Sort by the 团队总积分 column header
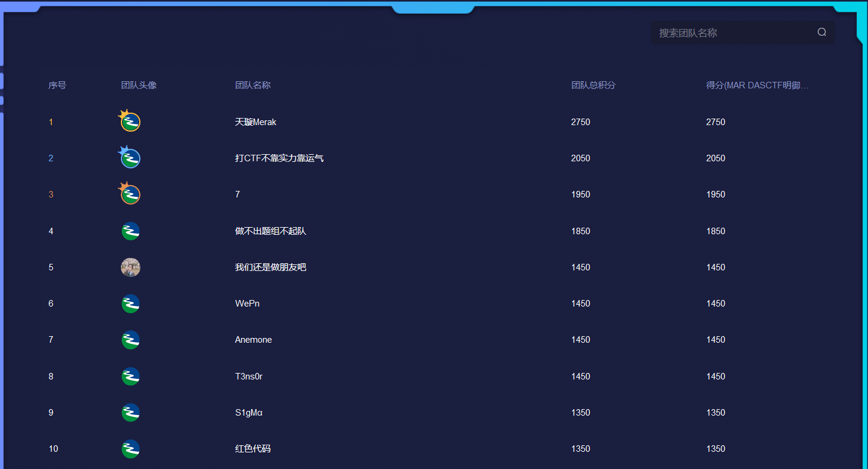This screenshot has width=868, height=469. [x=593, y=85]
